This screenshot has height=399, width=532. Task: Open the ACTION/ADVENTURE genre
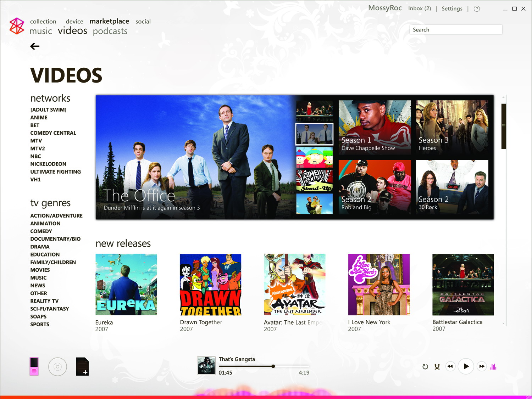(56, 216)
